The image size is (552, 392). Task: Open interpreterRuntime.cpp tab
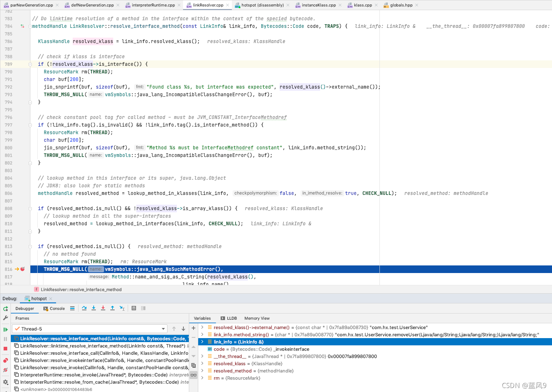[153, 5]
